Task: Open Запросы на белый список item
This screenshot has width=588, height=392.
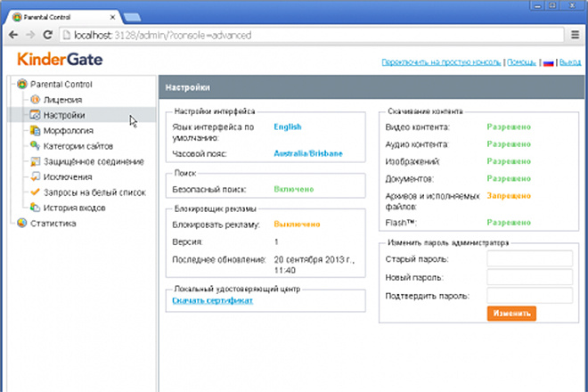Action: coord(94,192)
